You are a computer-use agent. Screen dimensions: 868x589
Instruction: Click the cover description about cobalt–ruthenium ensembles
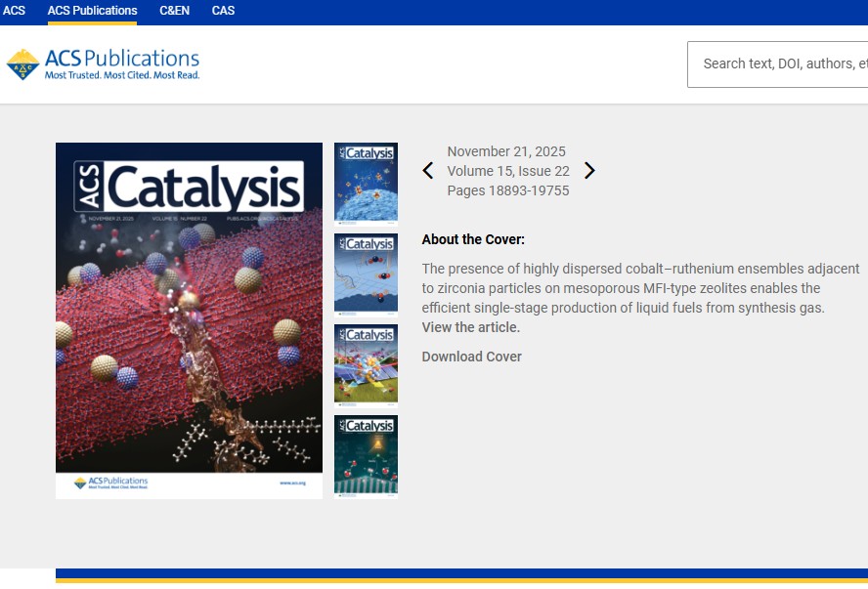(x=640, y=288)
